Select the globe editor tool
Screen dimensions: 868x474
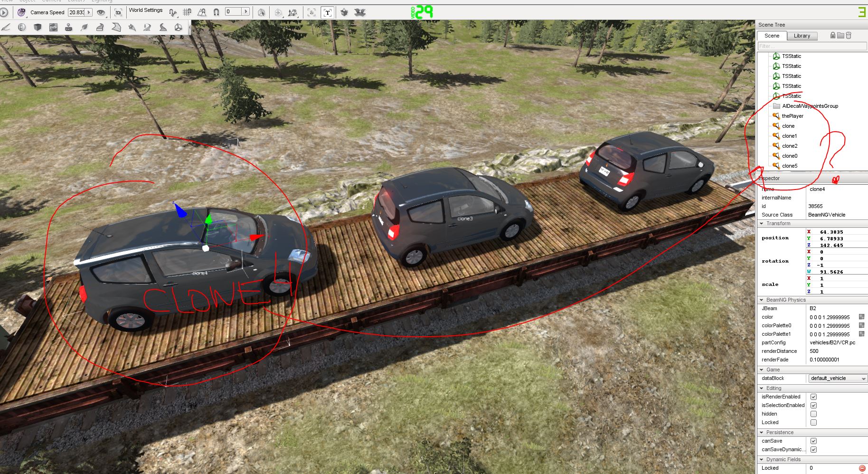tap(22, 28)
